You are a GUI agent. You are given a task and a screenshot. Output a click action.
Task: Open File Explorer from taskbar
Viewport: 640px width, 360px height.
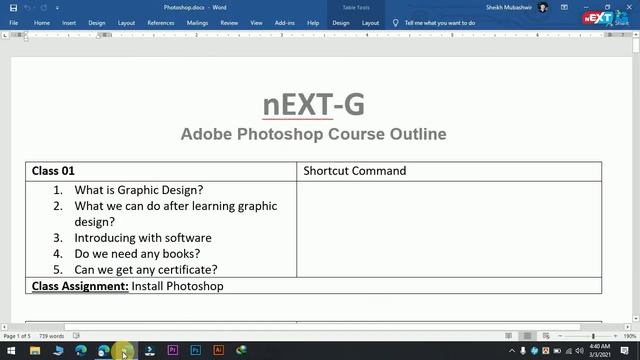[x=35, y=351]
